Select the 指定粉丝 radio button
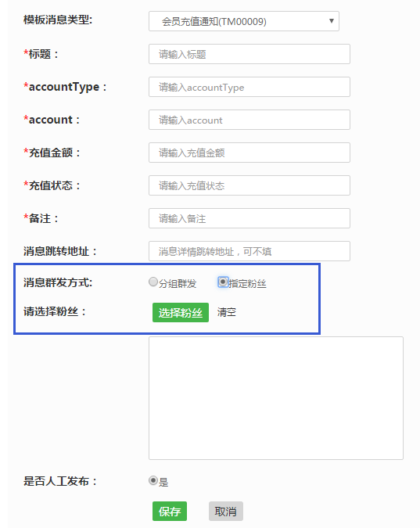This screenshot has height=528, width=420. point(223,282)
